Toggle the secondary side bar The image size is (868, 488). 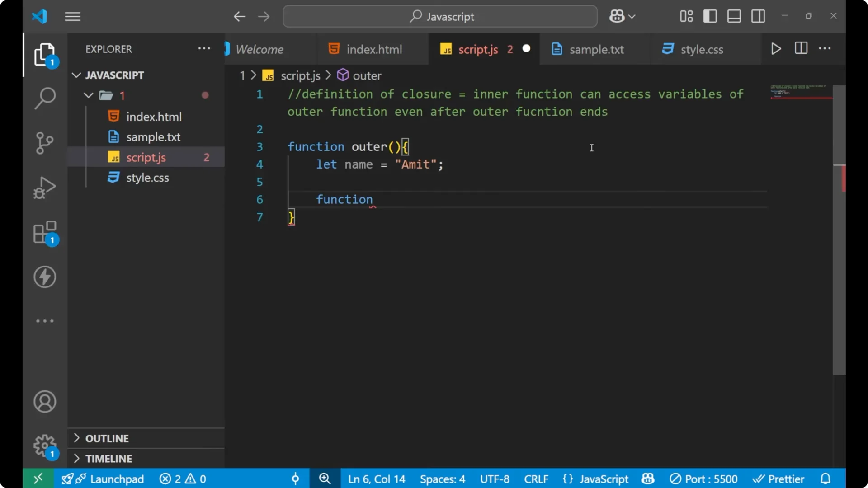(758, 16)
